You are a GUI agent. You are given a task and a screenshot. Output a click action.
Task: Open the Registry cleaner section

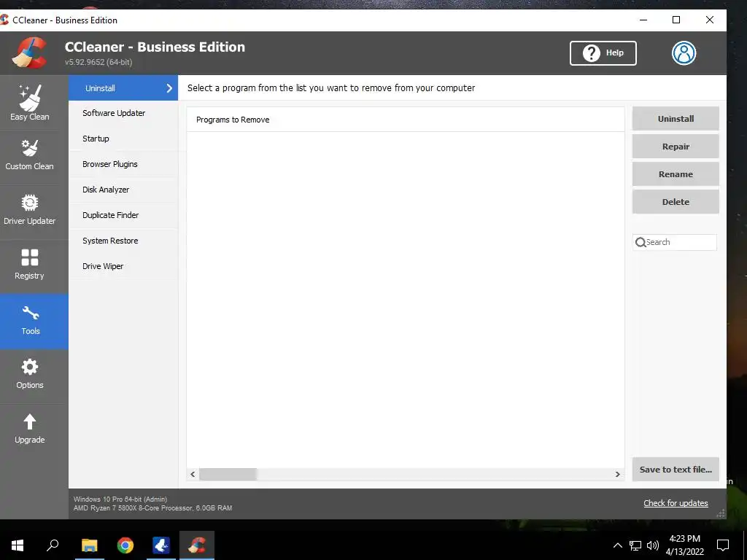[x=29, y=264]
